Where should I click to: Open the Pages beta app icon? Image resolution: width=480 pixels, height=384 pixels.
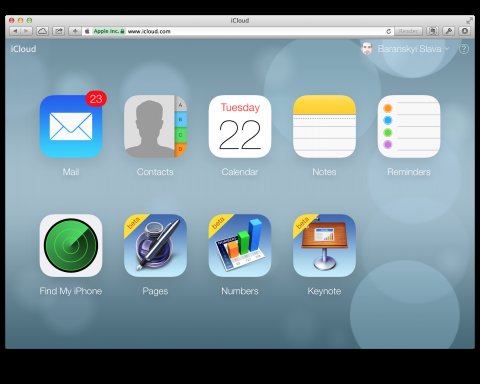click(x=155, y=245)
